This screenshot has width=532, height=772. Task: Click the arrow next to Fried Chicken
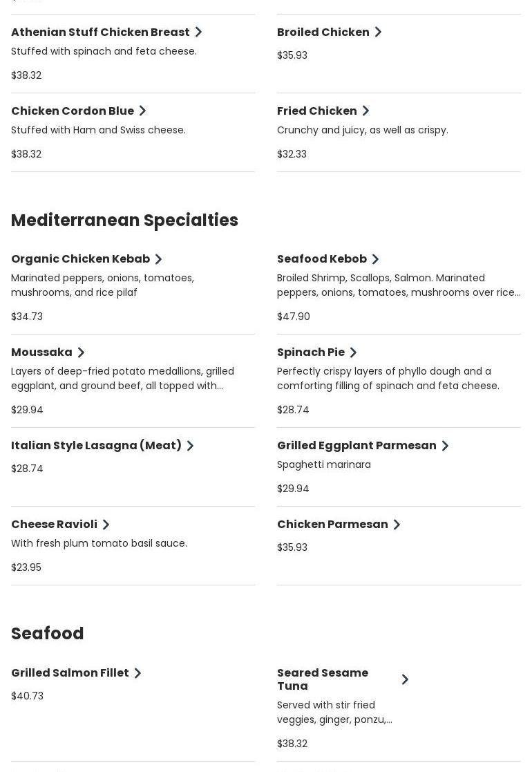(x=365, y=111)
